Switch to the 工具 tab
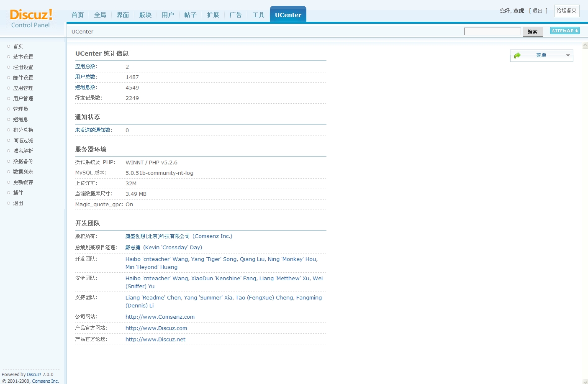The width and height of the screenshot is (588, 384). pos(258,15)
